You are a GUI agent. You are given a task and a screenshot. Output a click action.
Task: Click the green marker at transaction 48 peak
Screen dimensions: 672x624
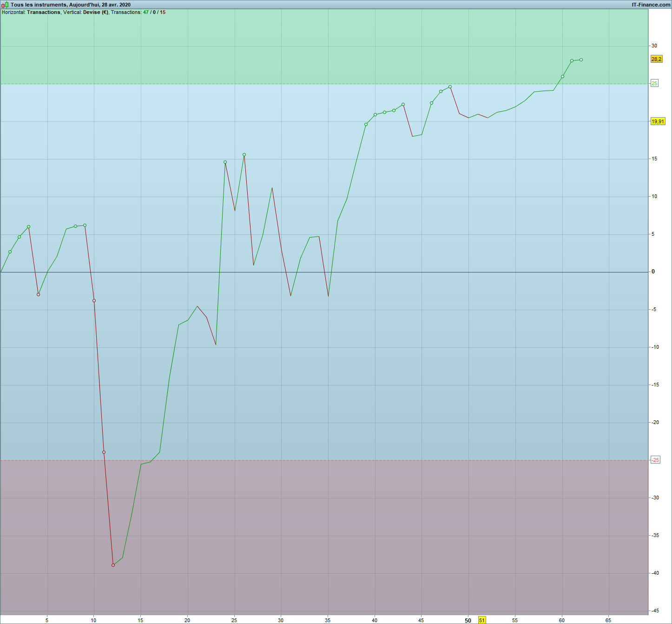(x=450, y=86)
